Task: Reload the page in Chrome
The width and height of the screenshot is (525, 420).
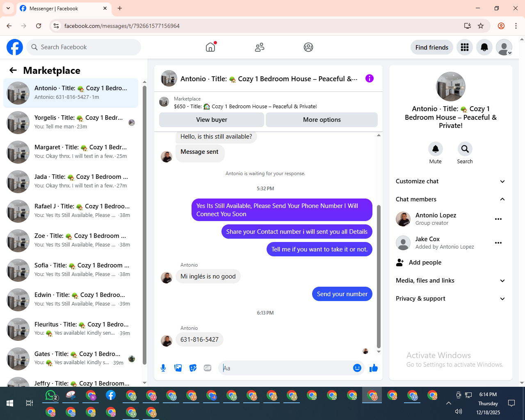Action: tap(39, 26)
